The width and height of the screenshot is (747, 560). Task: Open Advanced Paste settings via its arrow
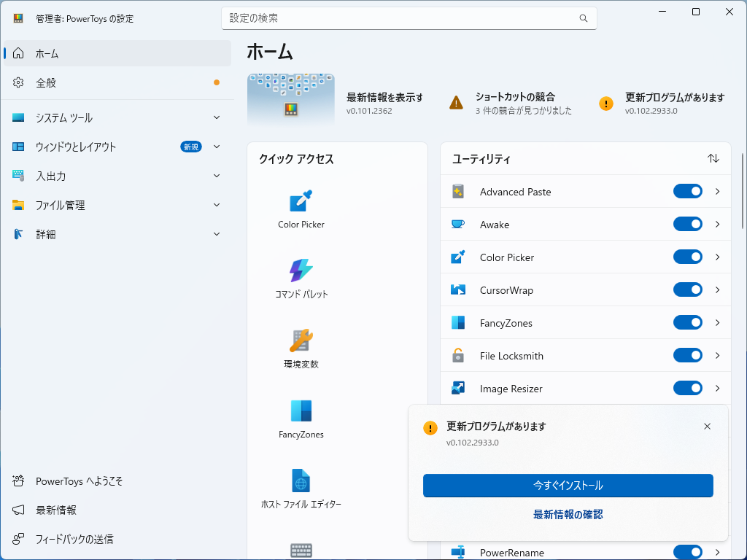click(x=718, y=192)
